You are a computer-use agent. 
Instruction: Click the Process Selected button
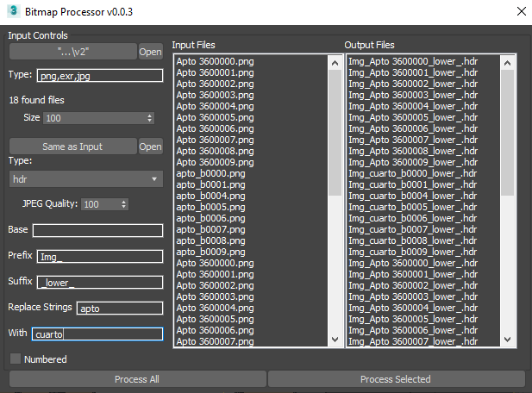click(396, 378)
